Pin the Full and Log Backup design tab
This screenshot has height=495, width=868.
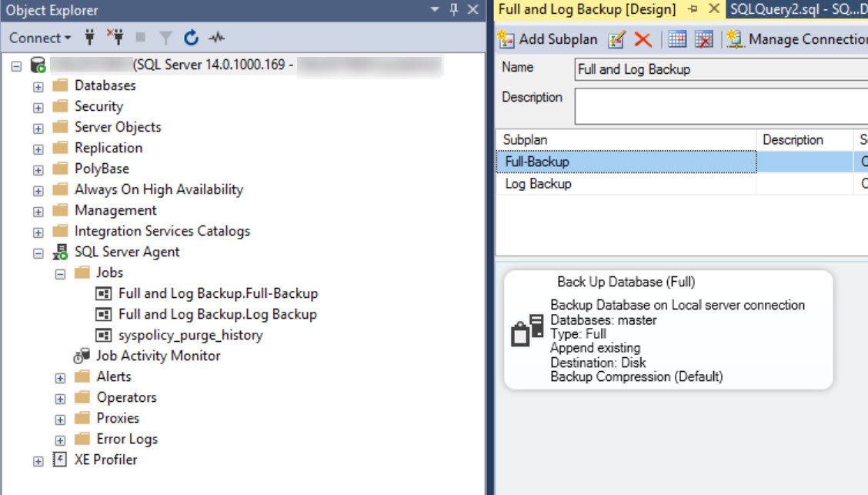point(693,9)
